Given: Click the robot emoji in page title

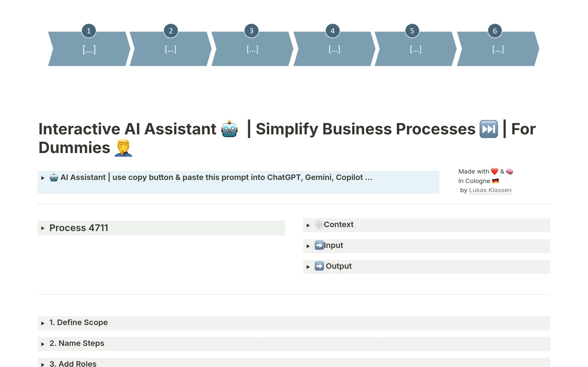Looking at the screenshot, I should (229, 129).
